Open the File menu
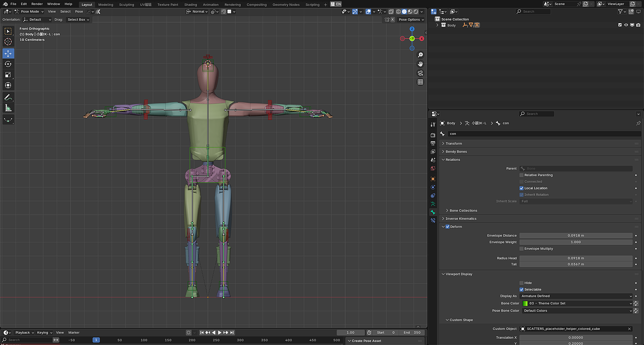Screen dimensions: 644x345 tap(13, 4)
